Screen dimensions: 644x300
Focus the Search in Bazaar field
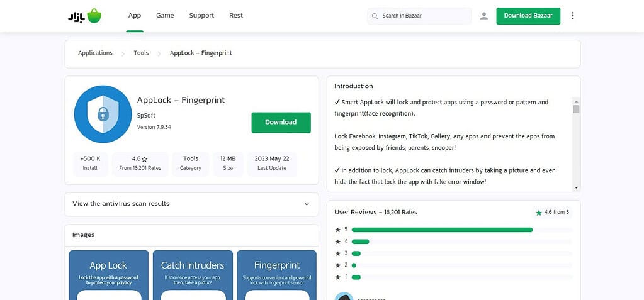pyautogui.click(x=419, y=16)
